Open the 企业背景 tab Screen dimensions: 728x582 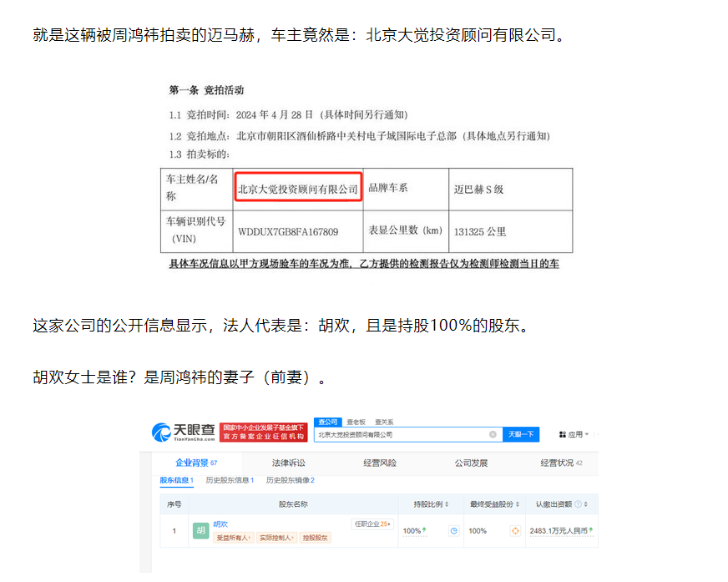pos(196,463)
